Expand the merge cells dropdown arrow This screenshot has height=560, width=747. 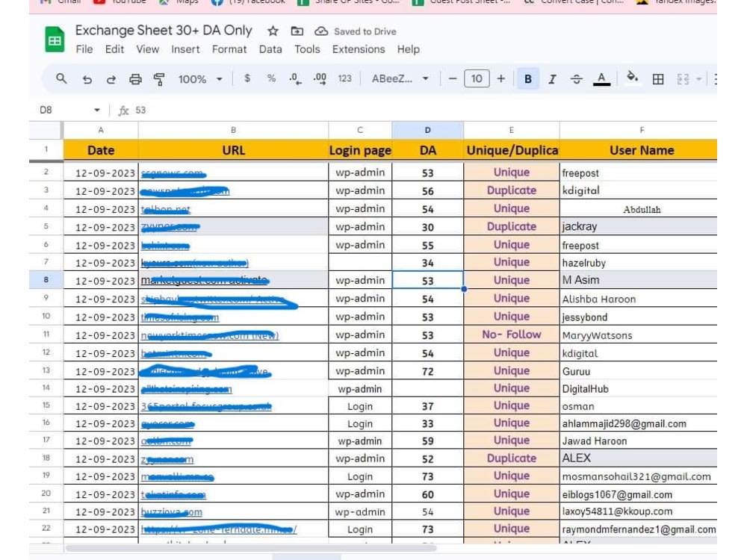pos(699,79)
